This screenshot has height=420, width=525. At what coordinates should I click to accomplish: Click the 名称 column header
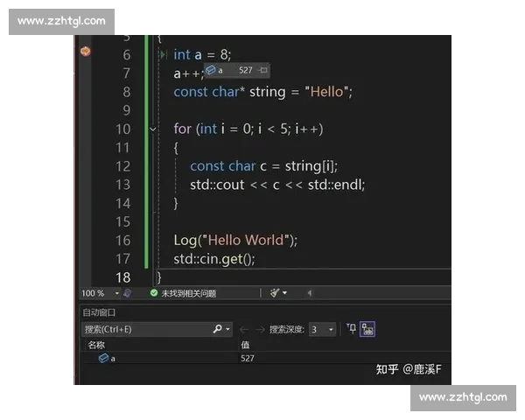96,345
